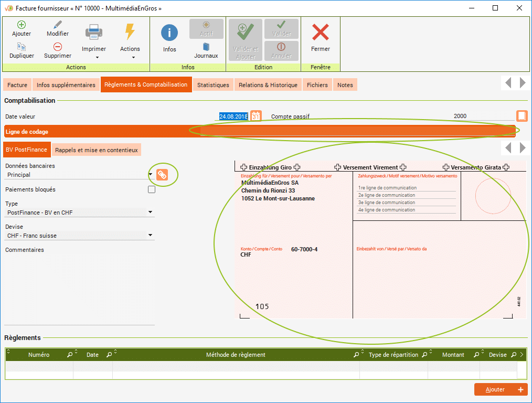
Task: Open the Devise CHF dropdown
Action: point(150,236)
